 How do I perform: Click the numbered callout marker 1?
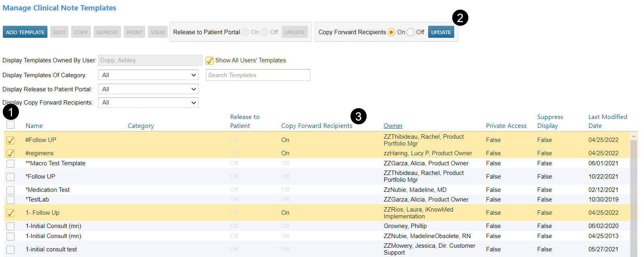tap(11, 112)
